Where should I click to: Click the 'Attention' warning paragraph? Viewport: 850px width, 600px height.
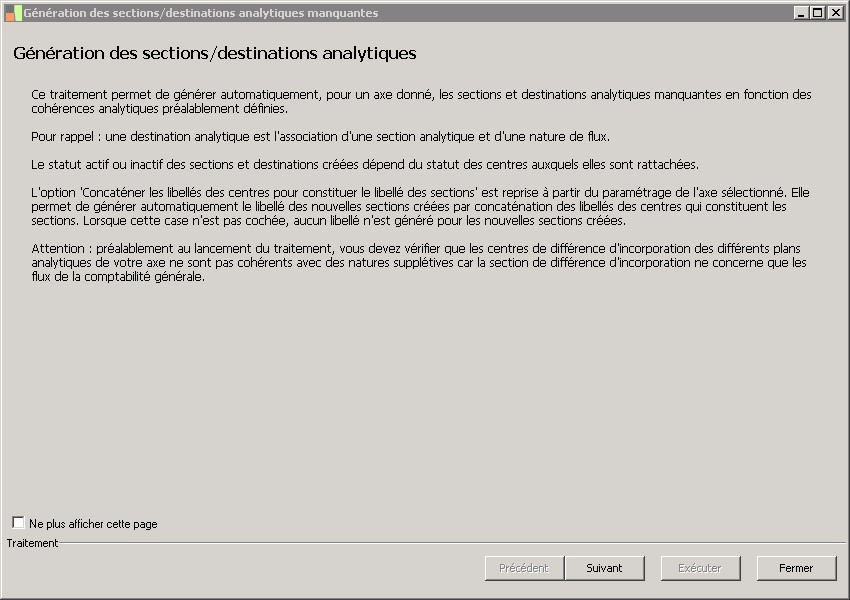[x=420, y=263]
